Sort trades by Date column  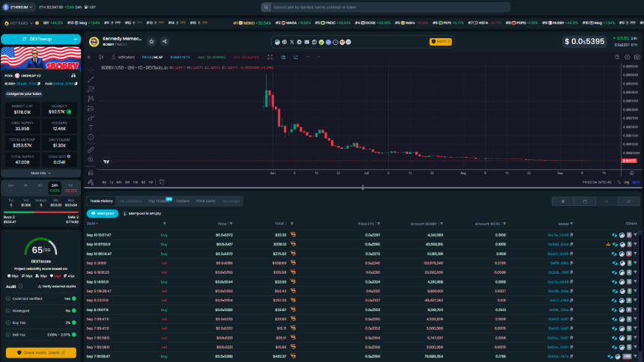(x=92, y=224)
